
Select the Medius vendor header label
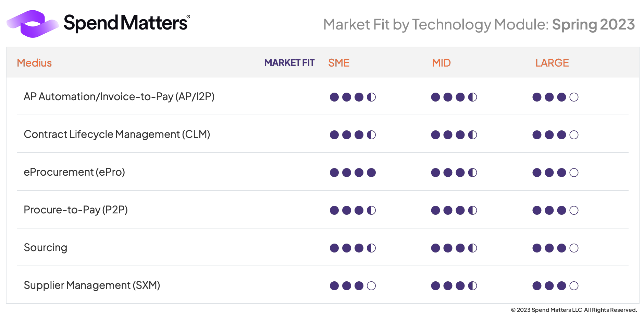point(34,63)
